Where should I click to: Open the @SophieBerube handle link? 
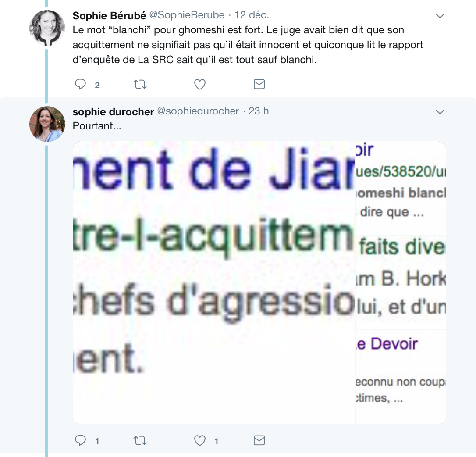tap(187, 15)
